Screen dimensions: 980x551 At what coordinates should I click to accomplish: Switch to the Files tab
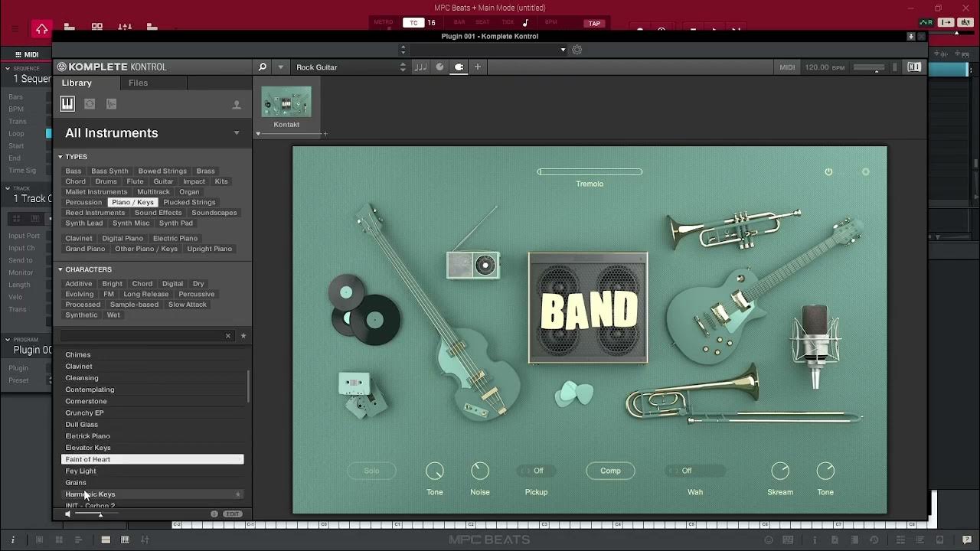(x=139, y=83)
